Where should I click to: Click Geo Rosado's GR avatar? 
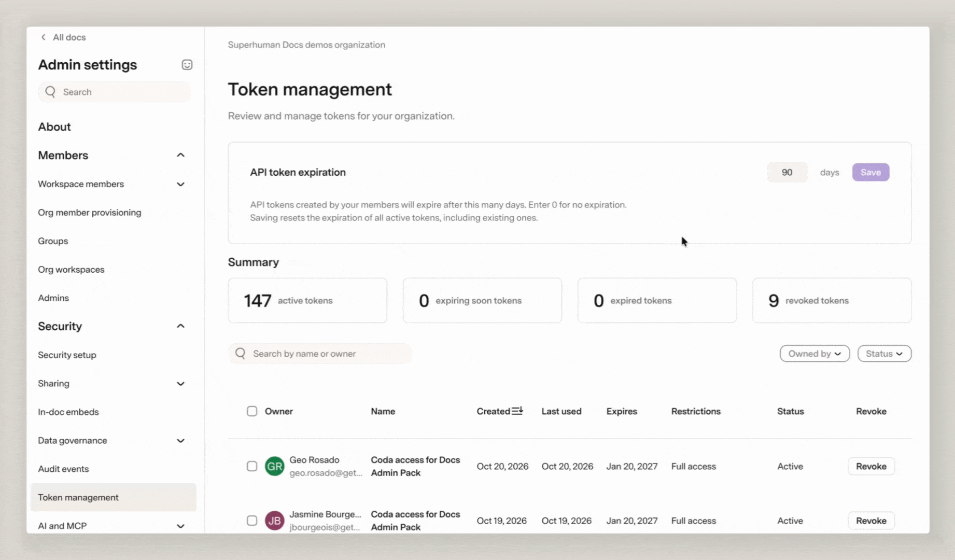[x=274, y=466]
